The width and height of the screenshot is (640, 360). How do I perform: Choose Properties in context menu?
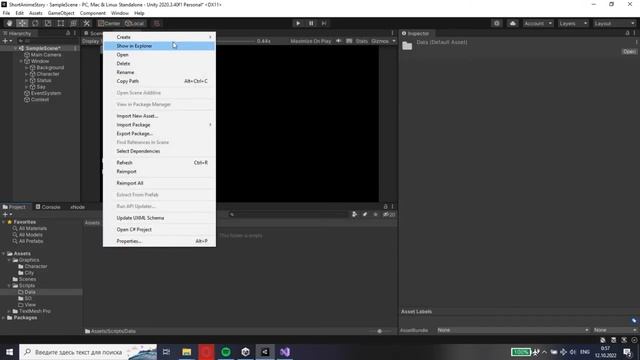159,241
